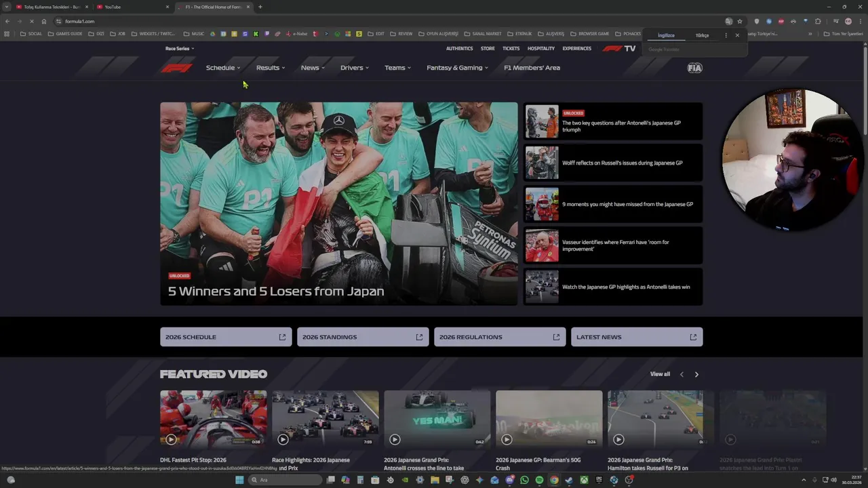The height and width of the screenshot is (488, 868).
Task: Show hidden bookmarks with the double-chevron
Action: click(x=810, y=34)
